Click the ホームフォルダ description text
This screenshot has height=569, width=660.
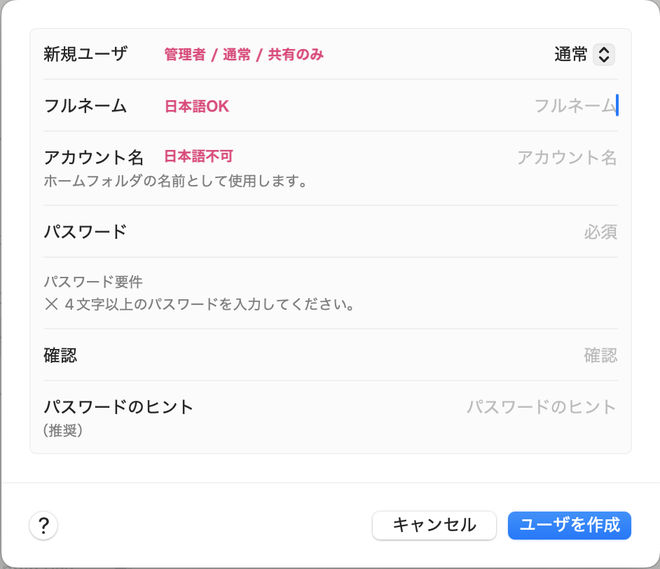(x=175, y=181)
